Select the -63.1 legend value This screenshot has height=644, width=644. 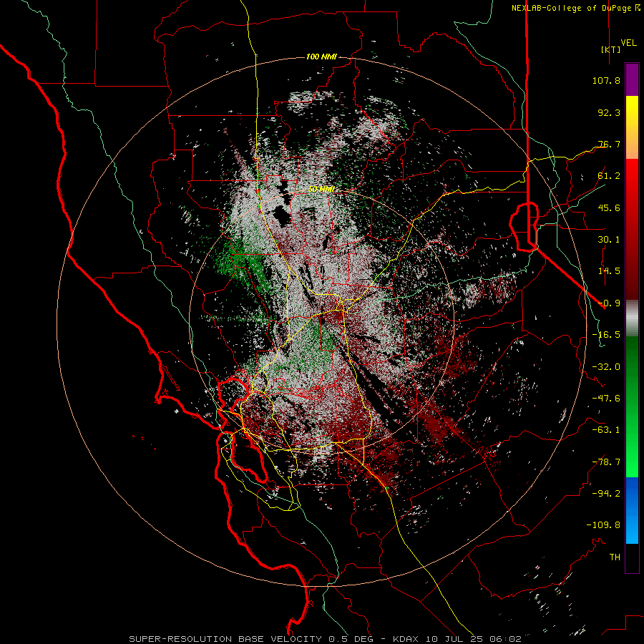(606, 430)
